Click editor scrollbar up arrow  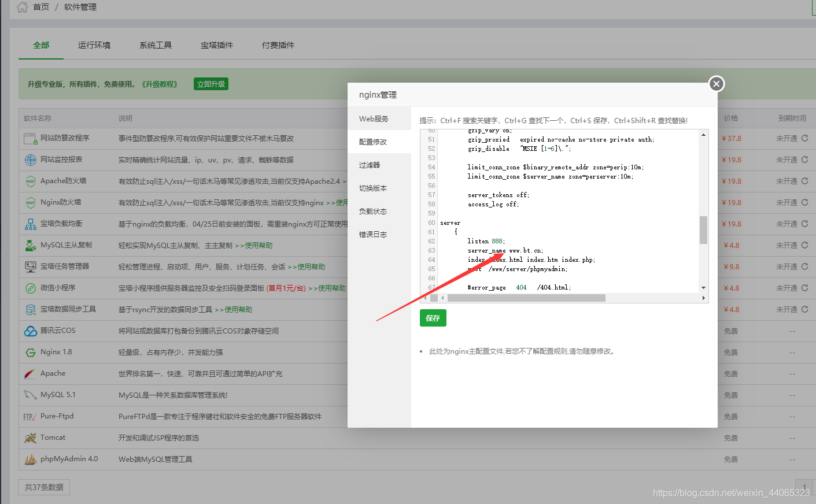pyautogui.click(x=703, y=135)
